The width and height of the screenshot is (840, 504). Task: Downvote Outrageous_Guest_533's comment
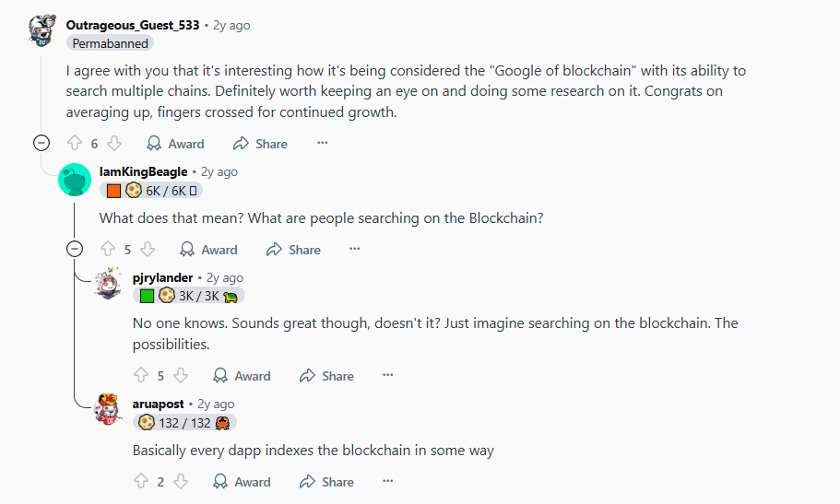114,143
